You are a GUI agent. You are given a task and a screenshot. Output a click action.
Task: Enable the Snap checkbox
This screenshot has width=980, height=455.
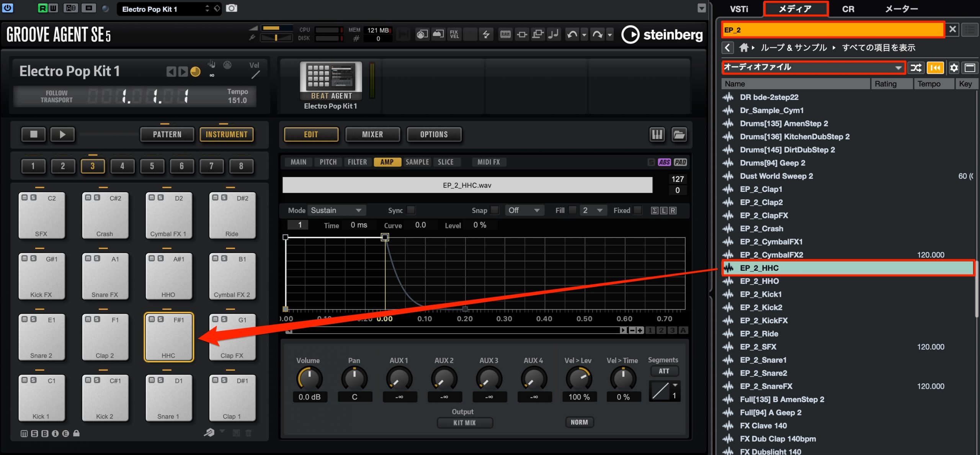[495, 210]
